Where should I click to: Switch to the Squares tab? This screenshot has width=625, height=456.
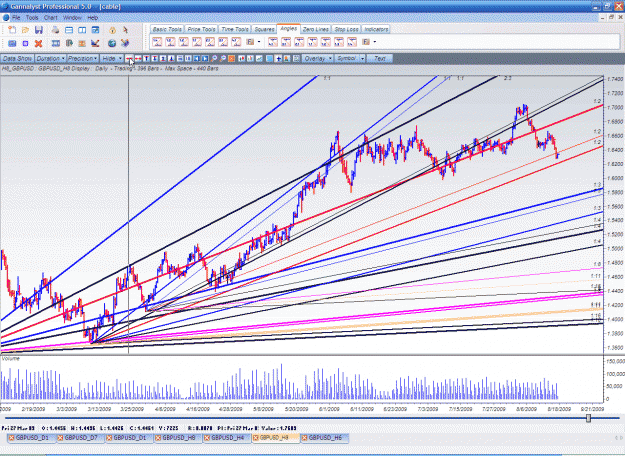264,29
